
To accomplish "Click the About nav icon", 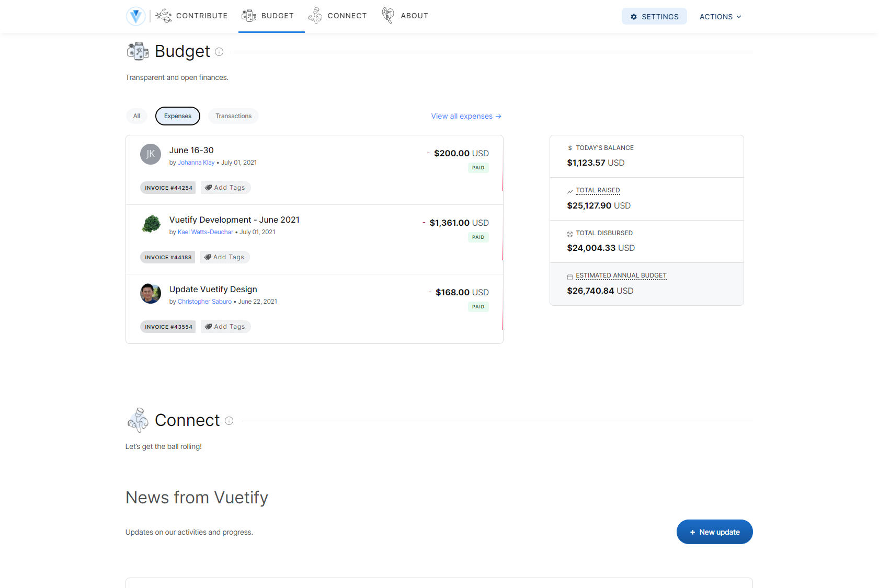I will pos(388,16).
